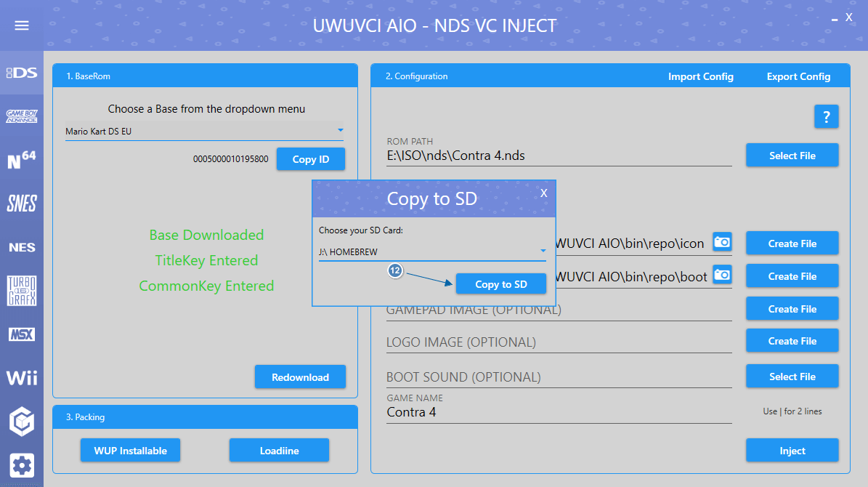Screen dimensions: 868x487
Task: Select the MSX console icon
Action: point(22,334)
